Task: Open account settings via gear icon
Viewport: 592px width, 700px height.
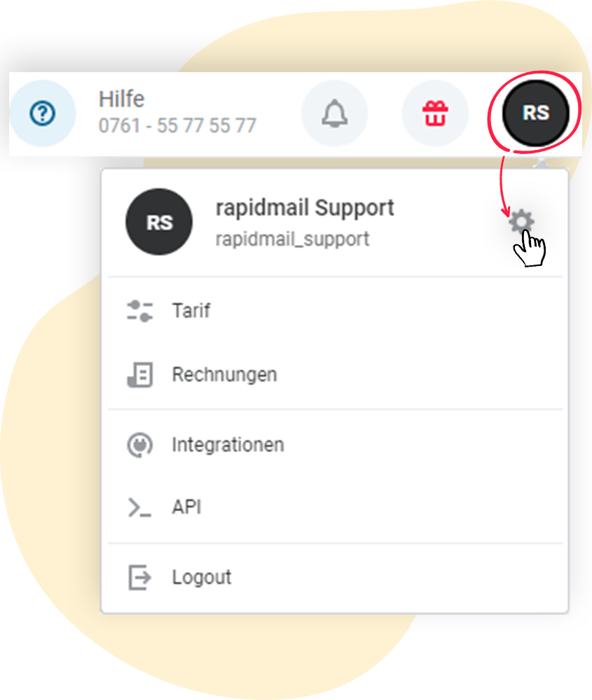Action: click(x=521, y=221)
